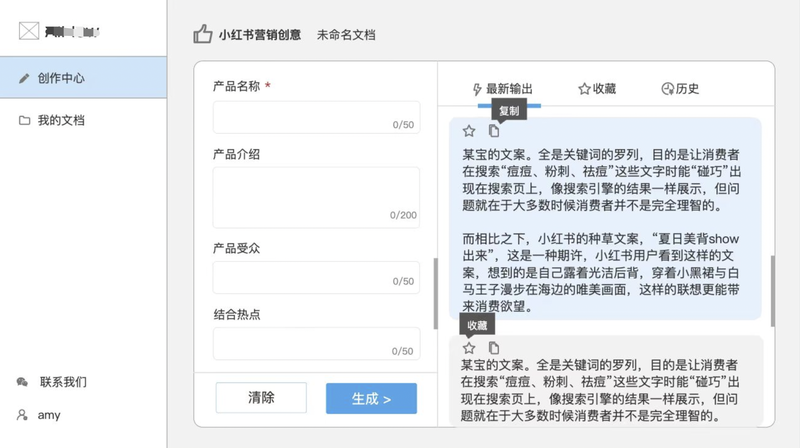Click the 清除 button
This screenshot has width=800, height=448.
(x=261, y=397)
